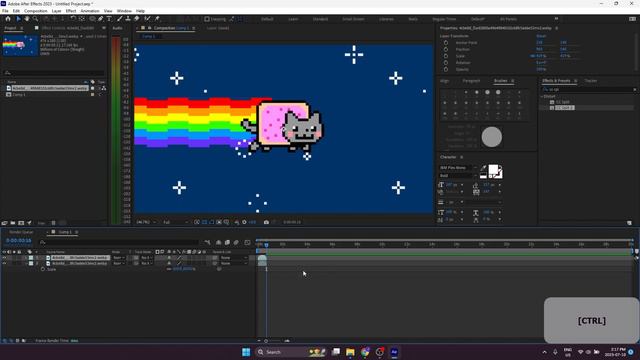Select the Clone Stamp tool
The image size is (640, 360).
click(128, 19)
